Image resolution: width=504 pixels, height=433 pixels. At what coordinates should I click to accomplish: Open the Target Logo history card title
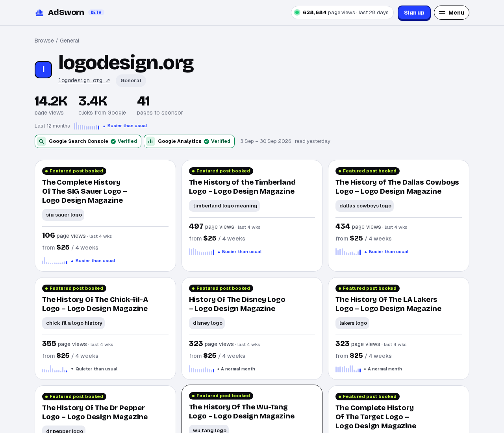click(376, 417)
